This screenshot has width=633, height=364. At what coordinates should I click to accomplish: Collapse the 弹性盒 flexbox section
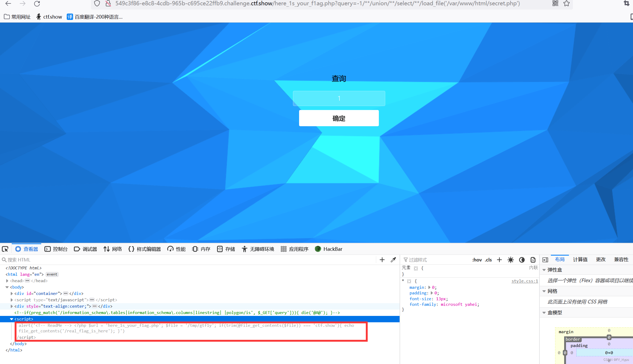(x=544, y=270)
